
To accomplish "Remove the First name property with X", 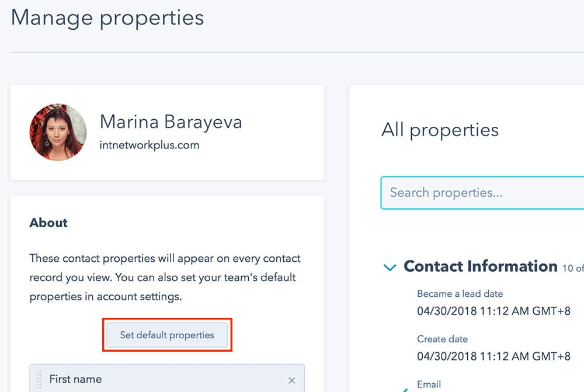I will tap(291, 380).
